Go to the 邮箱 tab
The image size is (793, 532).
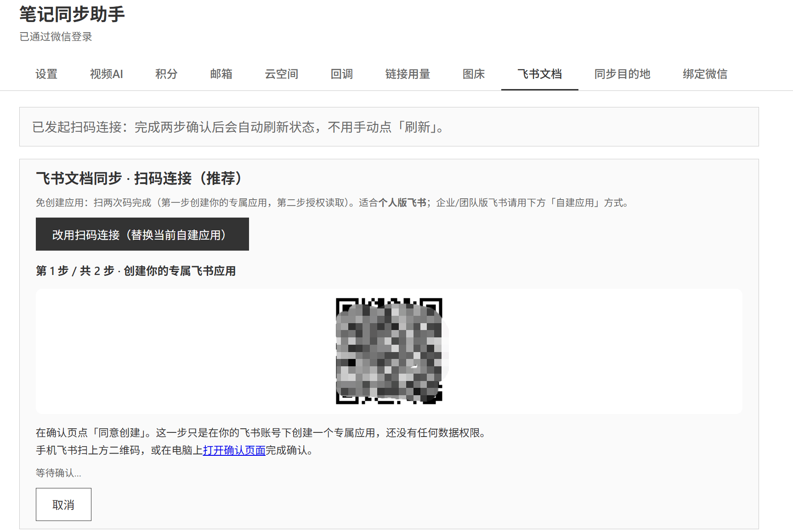pyautogui.click(x=221, y=74)
